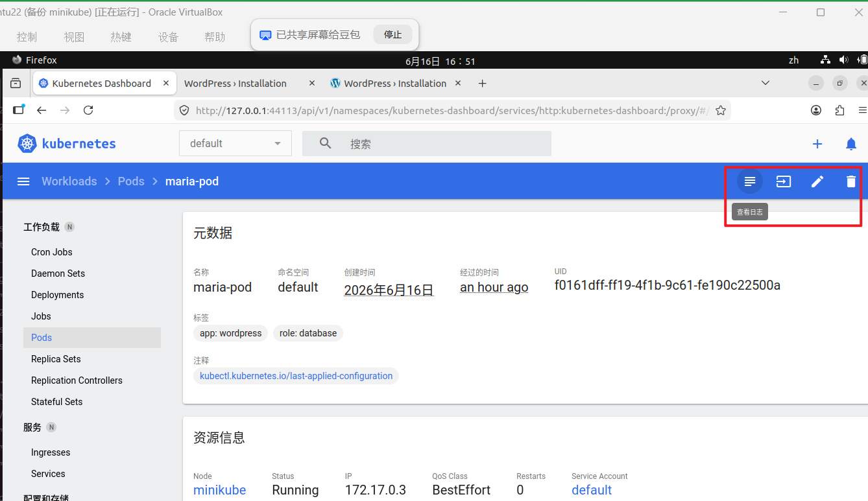Edit maria-pod resource pencil icon

[x=817, y=181]
